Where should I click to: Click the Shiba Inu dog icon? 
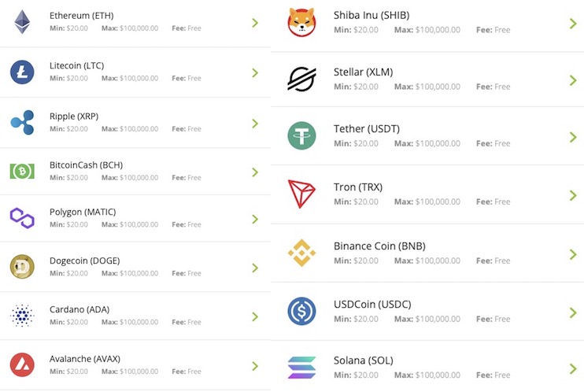301,22
